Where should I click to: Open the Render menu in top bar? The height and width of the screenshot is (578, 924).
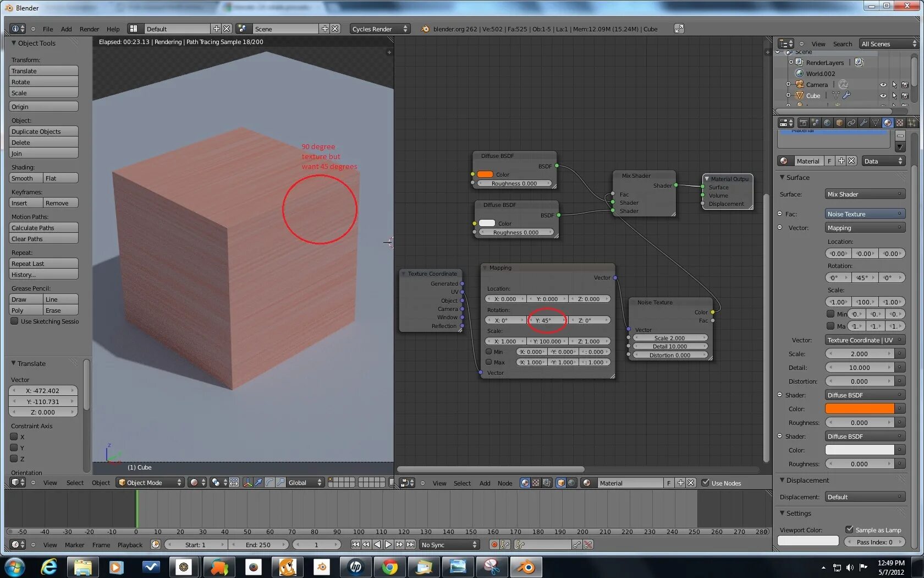89,29
